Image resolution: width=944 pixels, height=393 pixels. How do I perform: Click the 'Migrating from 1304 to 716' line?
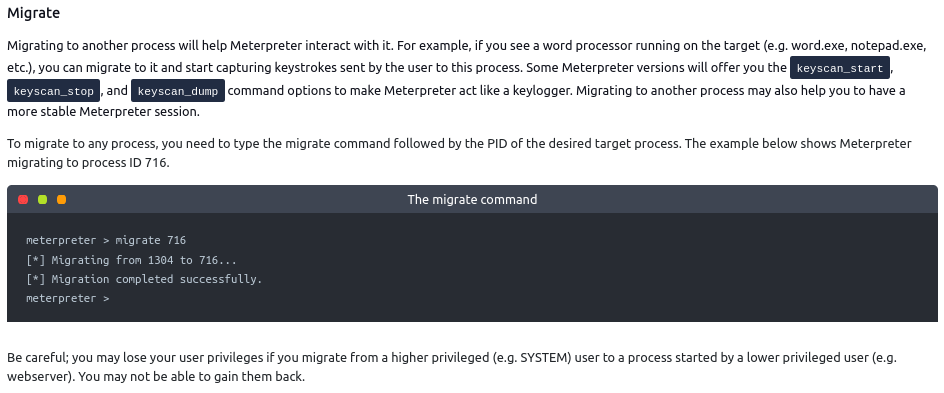131,260
